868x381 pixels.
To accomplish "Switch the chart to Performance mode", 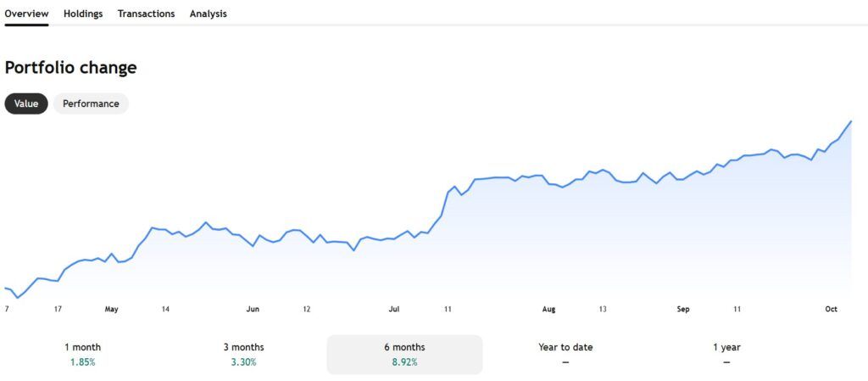I will (x=91, y=104).
